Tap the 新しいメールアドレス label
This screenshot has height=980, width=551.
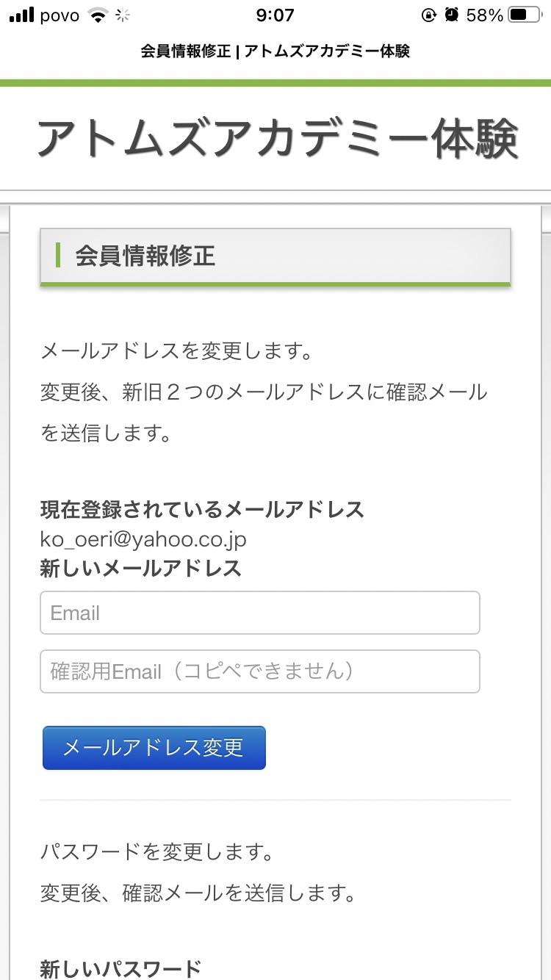tap(141, 568)
